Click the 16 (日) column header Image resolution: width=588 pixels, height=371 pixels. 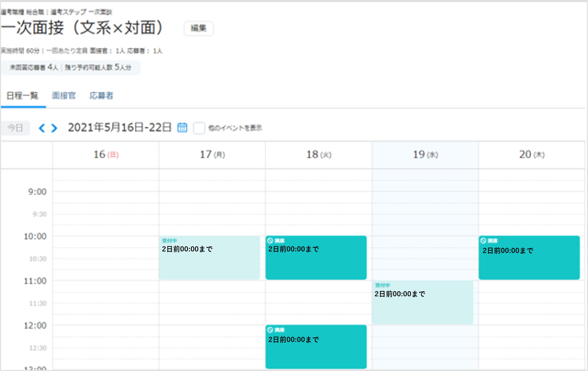pyautogui.click(x=106, y=155)
